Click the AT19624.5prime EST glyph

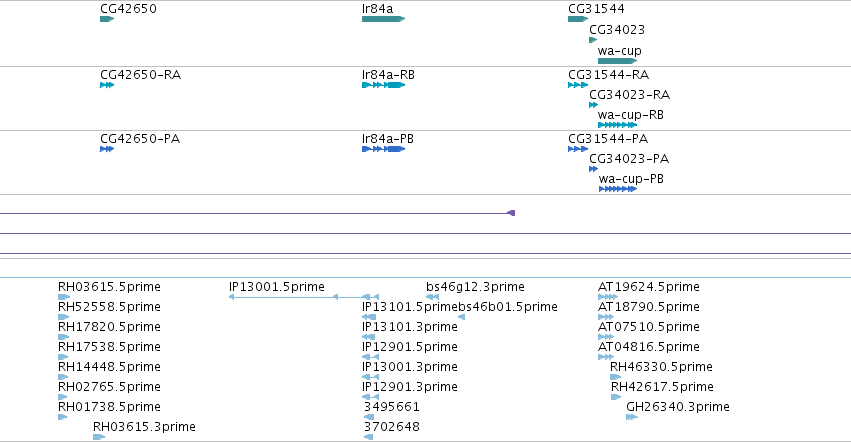point(607,297)
